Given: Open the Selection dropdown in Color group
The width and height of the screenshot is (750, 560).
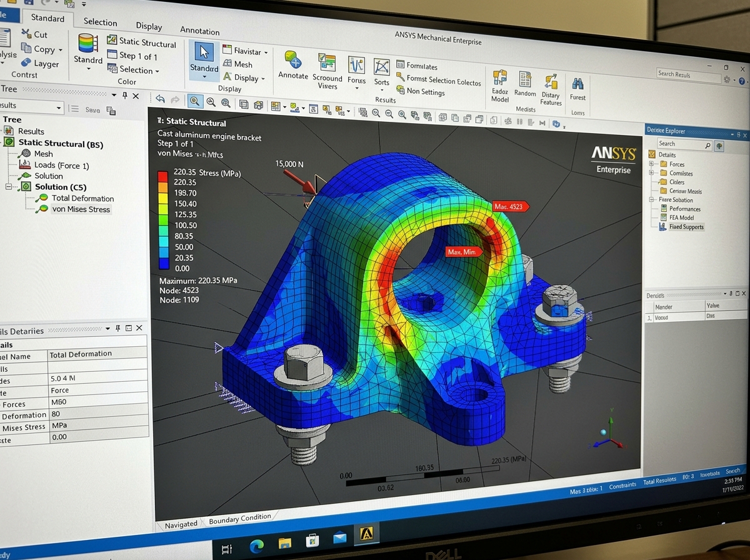Looking at the screenshot, I should (157, 71).
